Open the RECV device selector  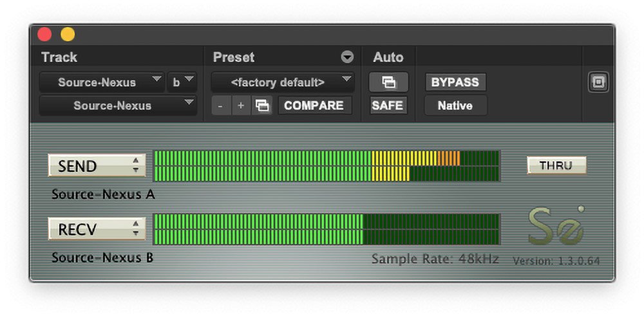click(97, 229)
